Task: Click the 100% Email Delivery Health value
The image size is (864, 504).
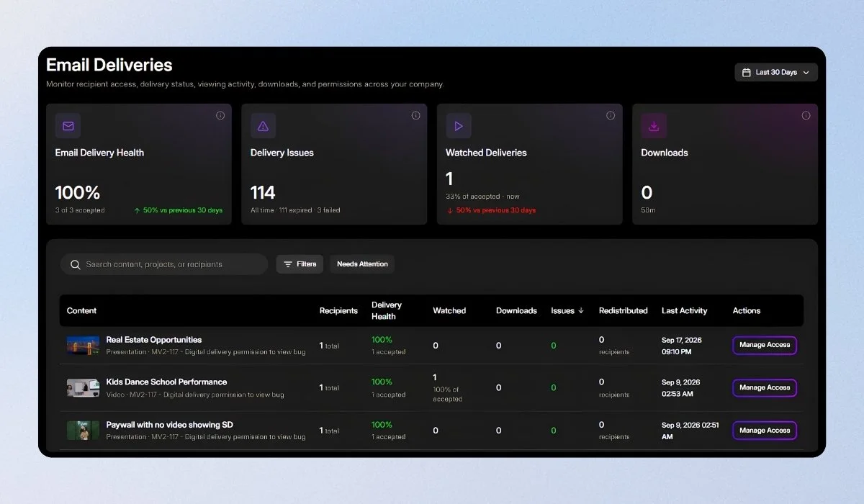Action: pyautogui.click(x=78, y=192)
